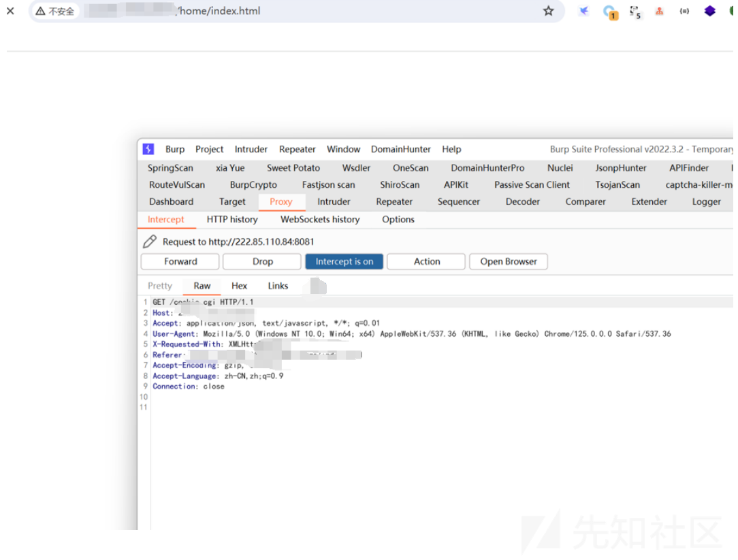Open the Help menu
This screenshot has width=738, height=560.
(x=451, y=149)
